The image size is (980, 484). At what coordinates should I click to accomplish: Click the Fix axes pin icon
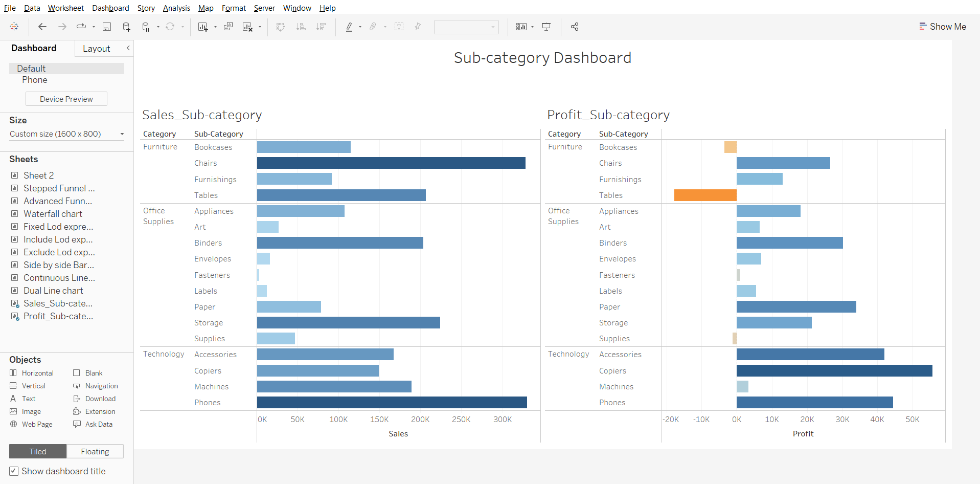tap(418, 27)
